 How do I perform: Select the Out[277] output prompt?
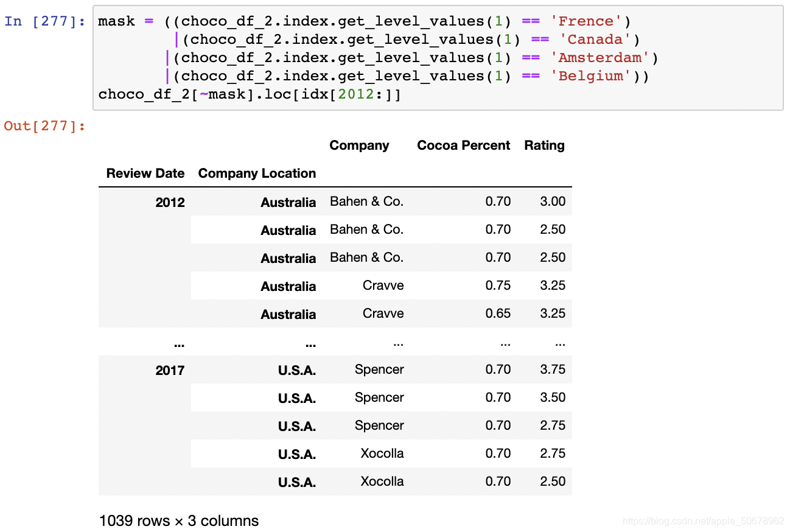click(x=44, y=126)
